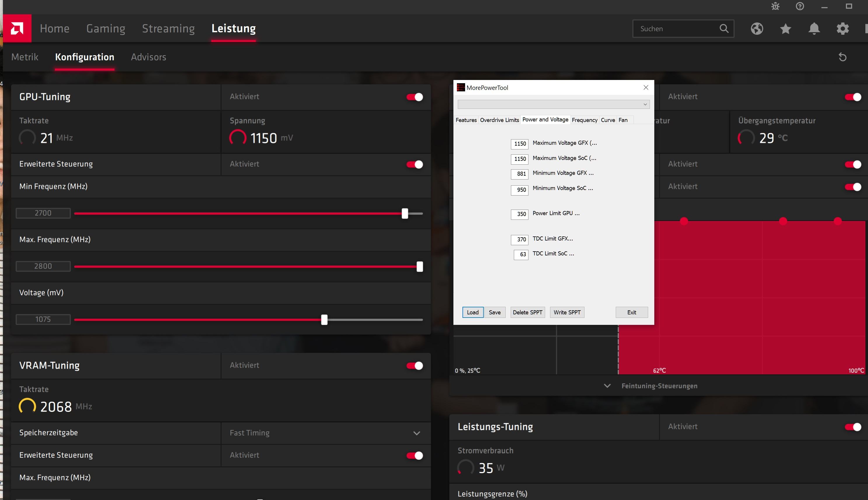
Task: Turn off Leistungs-Tuning switch
Action: point(853,427)
